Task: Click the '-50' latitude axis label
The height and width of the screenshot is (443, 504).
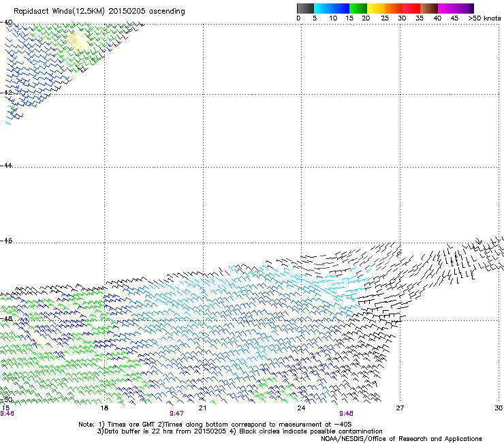Action: point(6,400)
